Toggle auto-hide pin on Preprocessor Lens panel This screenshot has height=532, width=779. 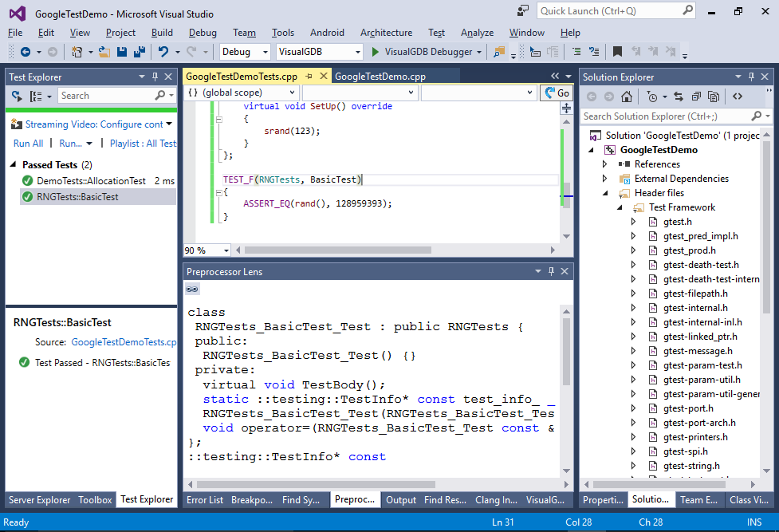tap(551, 271)
